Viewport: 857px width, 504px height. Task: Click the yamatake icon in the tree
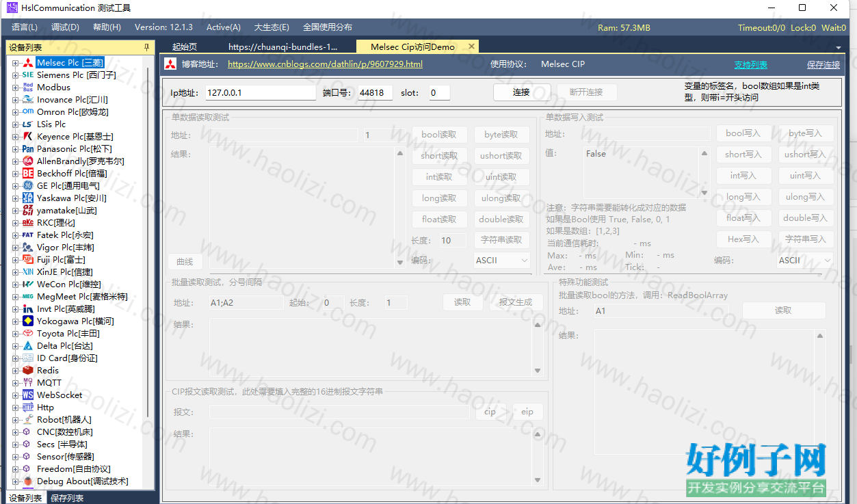coord(28,211)
